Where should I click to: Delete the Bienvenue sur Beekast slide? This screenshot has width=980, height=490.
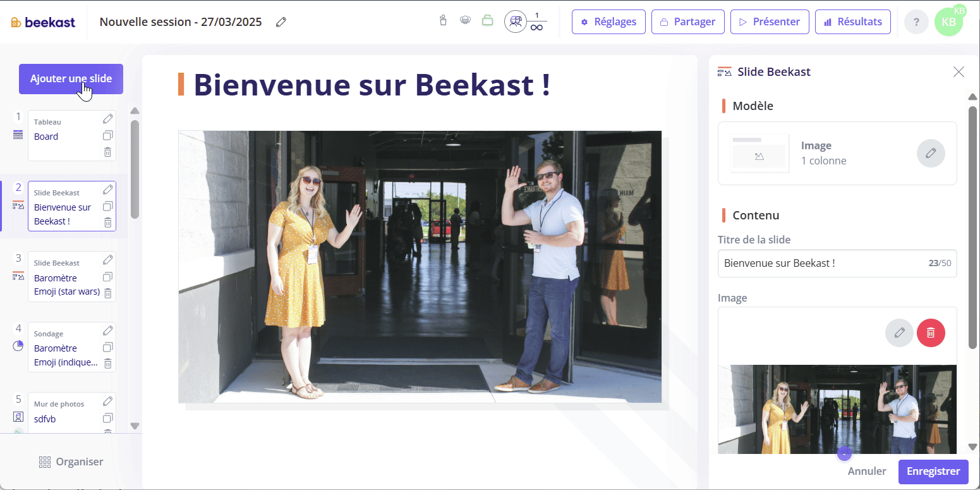tap(108, 223)
